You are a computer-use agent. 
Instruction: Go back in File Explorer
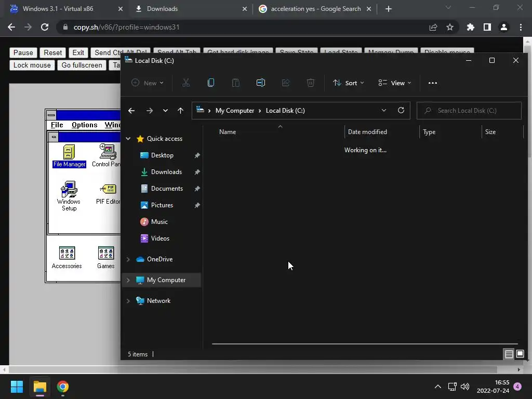(x=131, y=111)
